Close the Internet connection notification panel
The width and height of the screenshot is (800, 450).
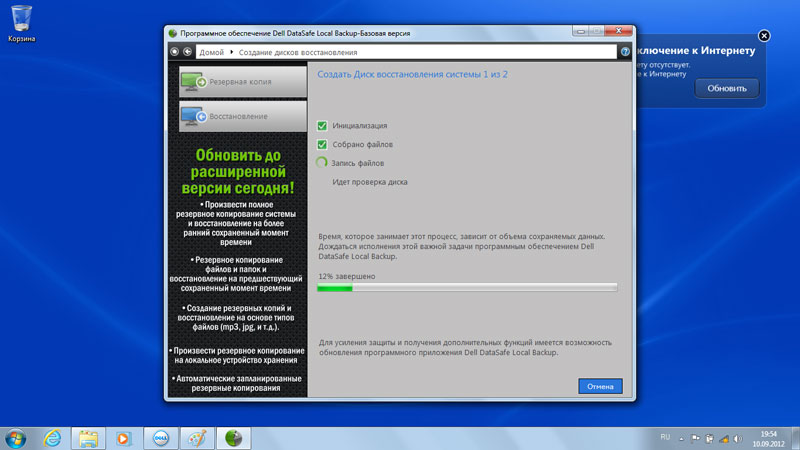[764, 36]
